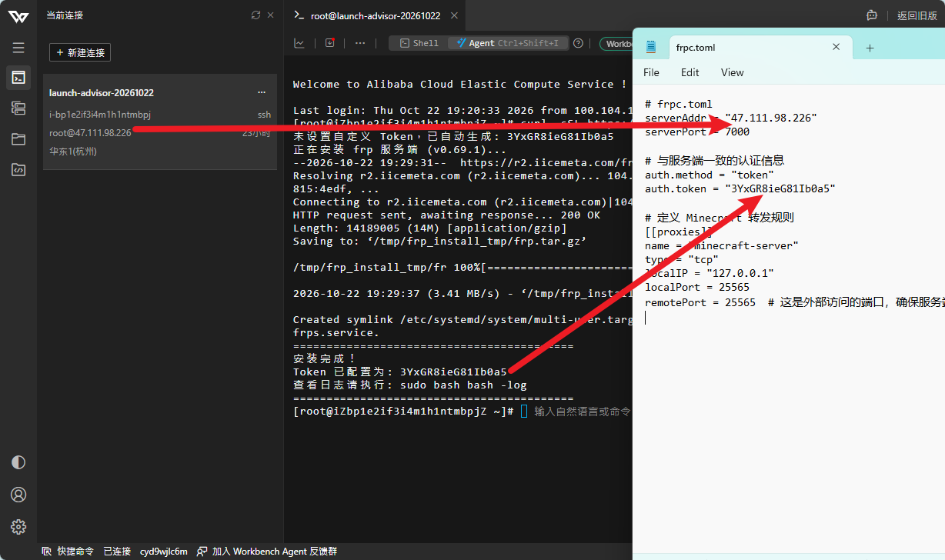Click the cyd9wjlc6m status bar entry
Image resolution: width=945 pixels, height=560 pixels.
pyautogui.click(x=163, y=551)
